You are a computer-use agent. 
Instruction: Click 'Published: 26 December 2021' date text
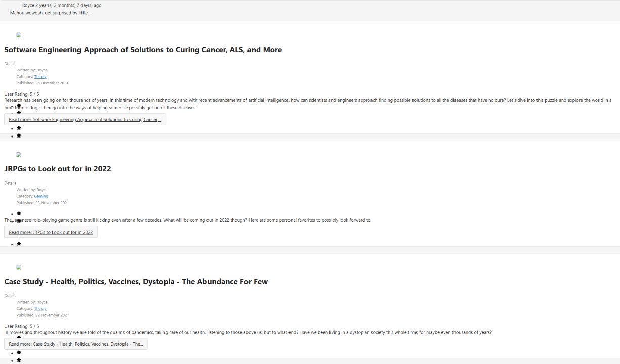click(x=43, y=83)
